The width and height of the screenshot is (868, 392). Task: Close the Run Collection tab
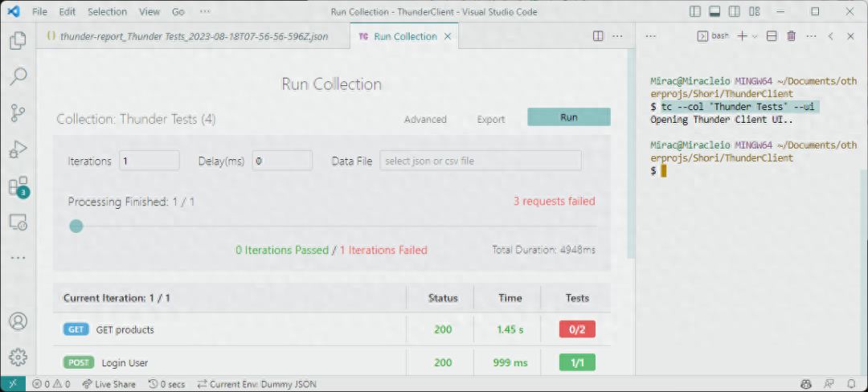(x=448, y=36)
